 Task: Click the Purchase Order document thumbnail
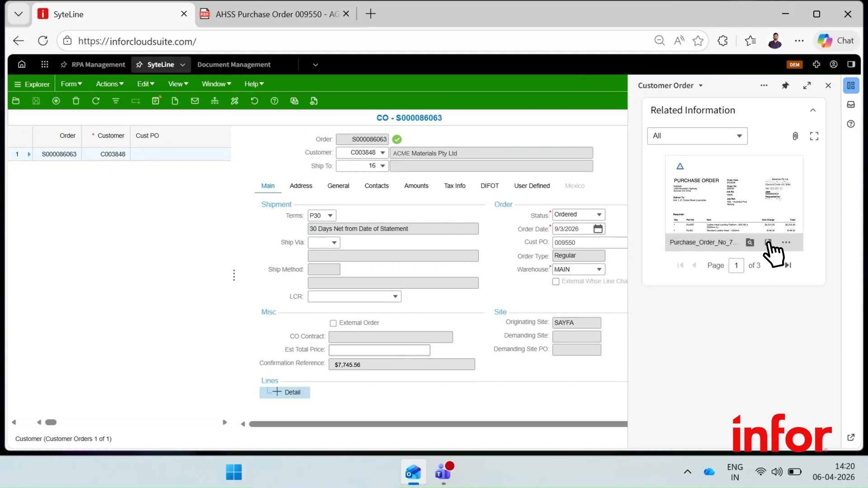(x=734, y=195)
